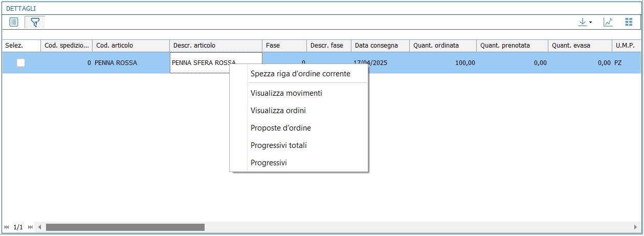644x236 pixels.
Task: Choose "Visualizza movimenti" from context menu
Action: pyautogui.click(x=286, y=93)
